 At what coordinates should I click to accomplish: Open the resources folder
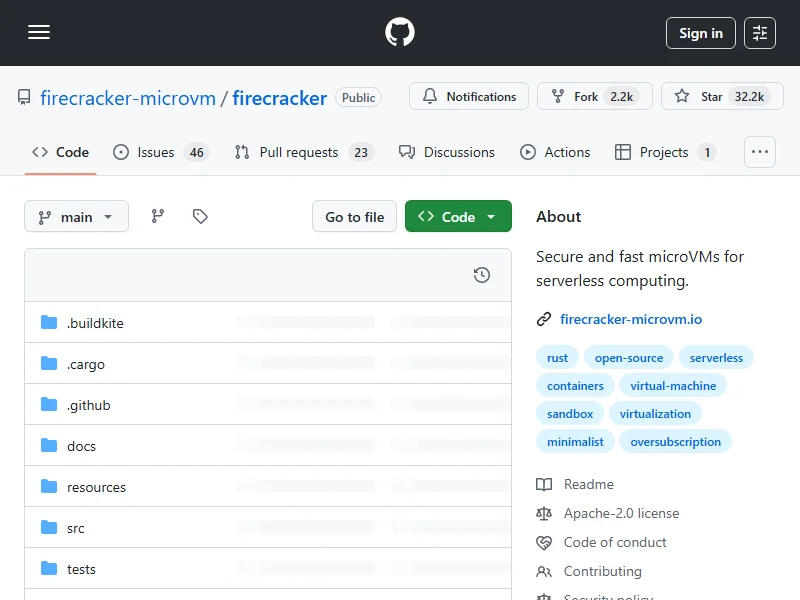click(96, 487)
